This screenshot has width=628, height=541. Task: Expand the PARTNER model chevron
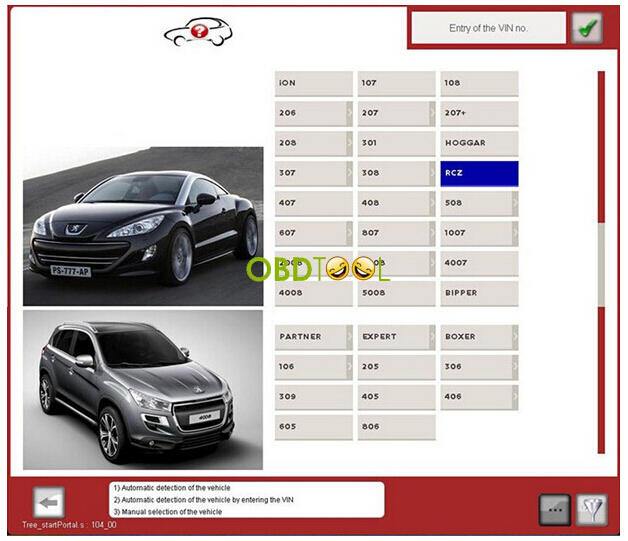point(349,337)
